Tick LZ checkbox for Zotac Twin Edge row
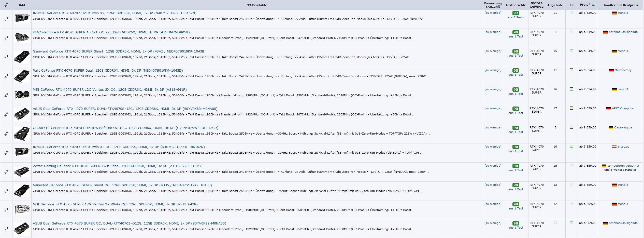The height and width of the screenshot is (238, 644). (x=571, y=165)
